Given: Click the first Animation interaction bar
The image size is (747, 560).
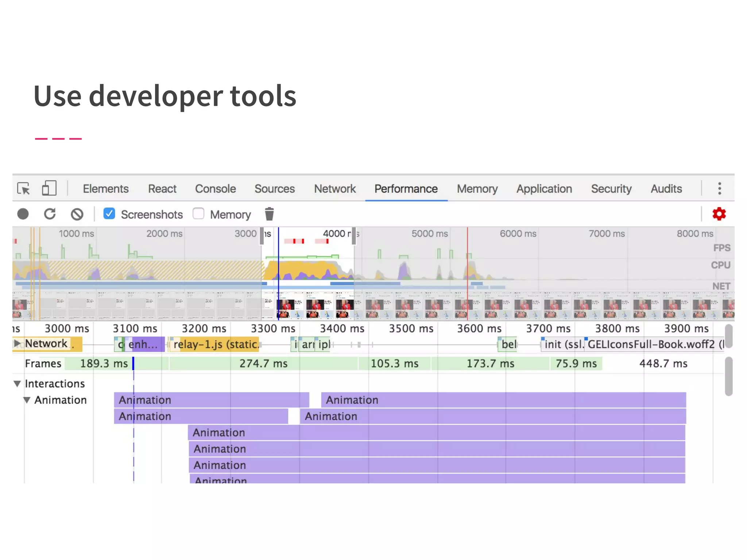Looking at the screenshot, I should [212, 400].
